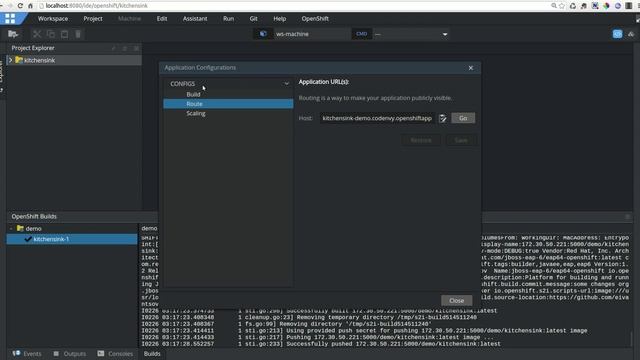Click the kitchensink project folder icon
The width and height of the screenshot is (640, 360).
pyautogui.click(x=19, y=60)
